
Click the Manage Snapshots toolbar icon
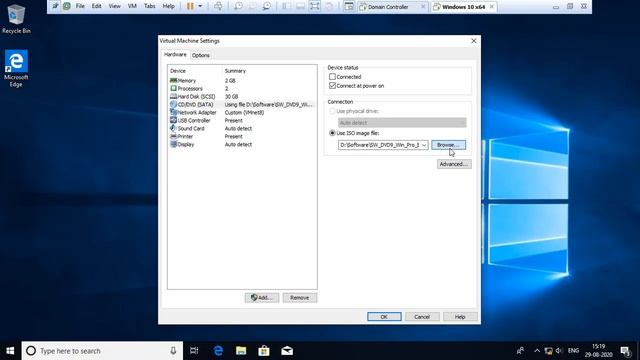[267, 6]
